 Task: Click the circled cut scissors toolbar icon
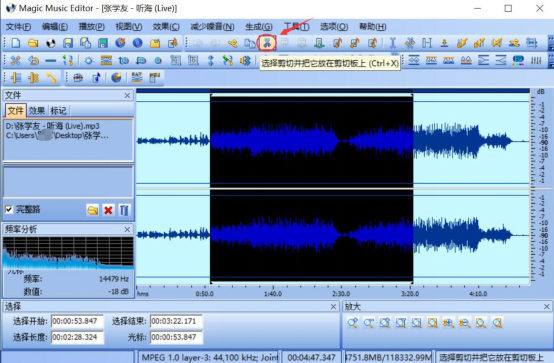pyautogui.click(x=267, y=43)
